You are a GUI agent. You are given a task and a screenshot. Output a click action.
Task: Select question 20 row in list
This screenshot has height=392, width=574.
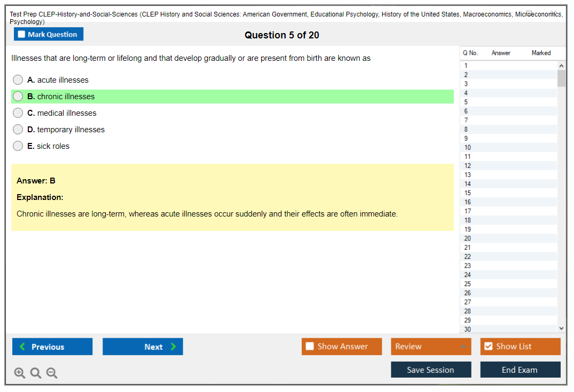click(x=507, y=238)
